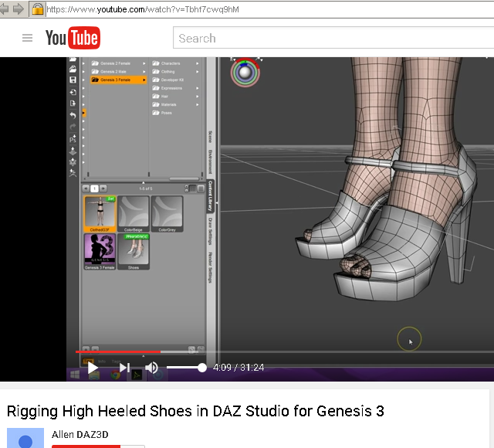Image resolution: width=494 pixels, height=448 pixels.
Task: Select the Shoes wearable thumbnail
Action: coord(134,252)
